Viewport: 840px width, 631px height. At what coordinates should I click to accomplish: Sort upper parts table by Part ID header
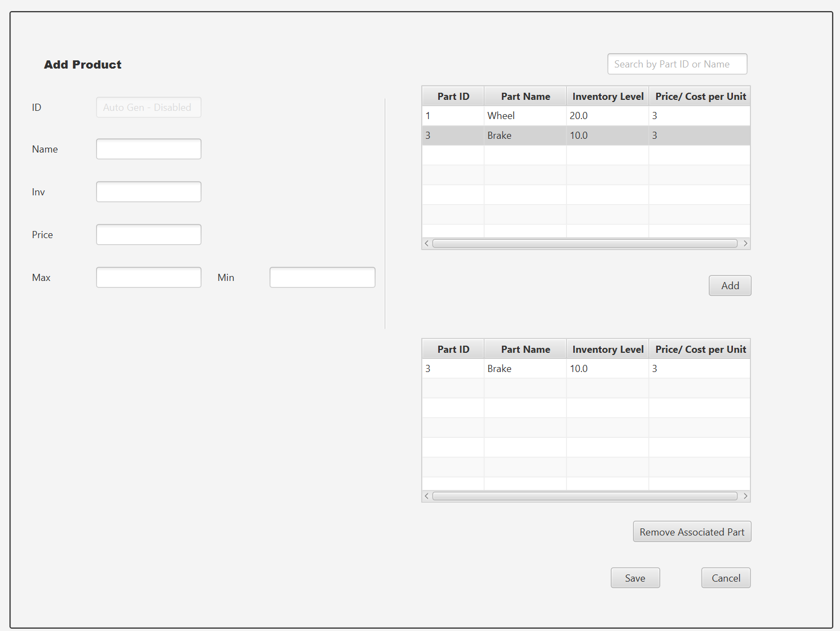click(x=453, y=97)
